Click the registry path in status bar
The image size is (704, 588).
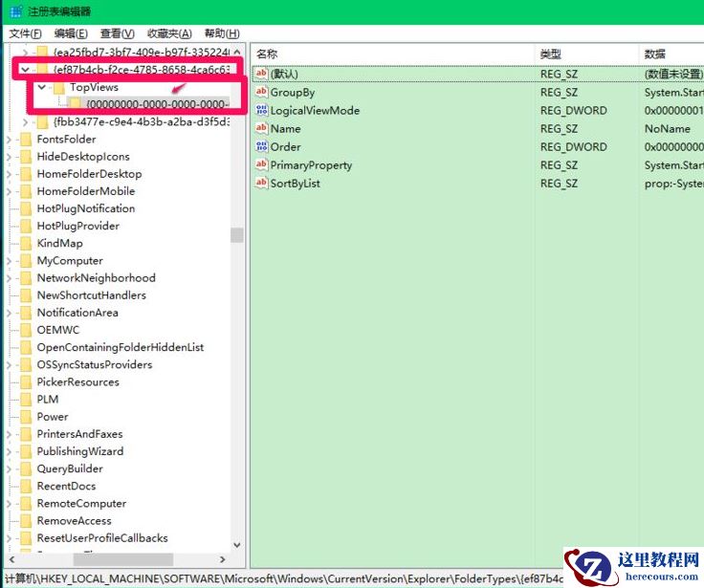coord(284,579)
